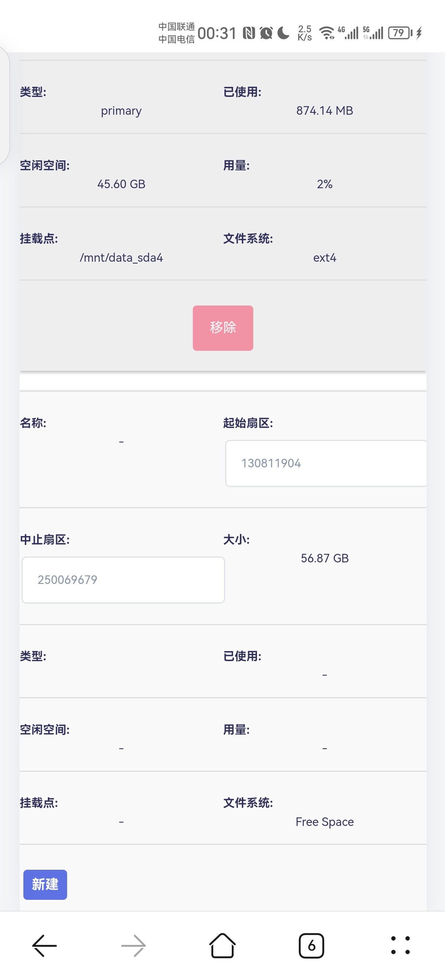
Task: Open the browser four-dot menu
Action: point(400,945)
